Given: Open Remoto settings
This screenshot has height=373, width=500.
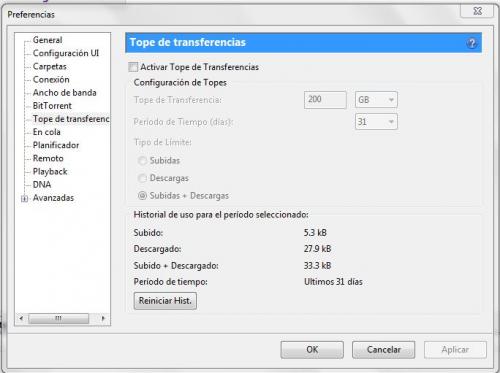Looking at the screenshot, I should click(x=48, y=158).
